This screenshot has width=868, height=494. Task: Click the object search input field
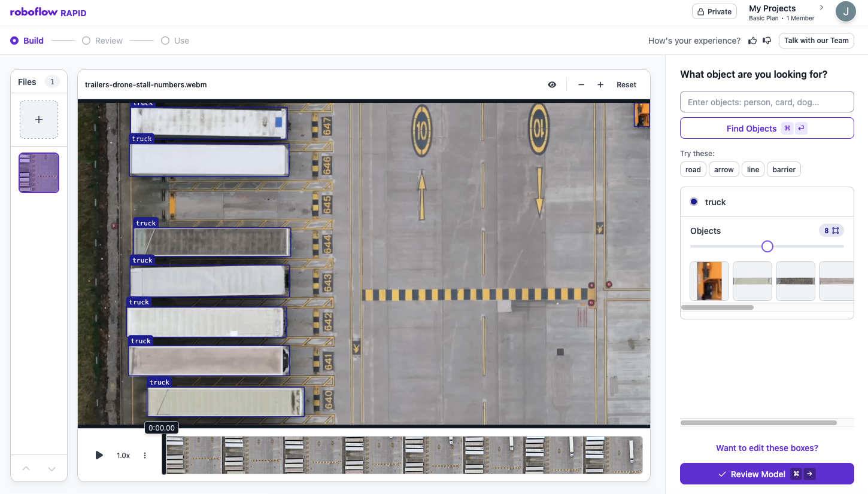tap(767, 102)
